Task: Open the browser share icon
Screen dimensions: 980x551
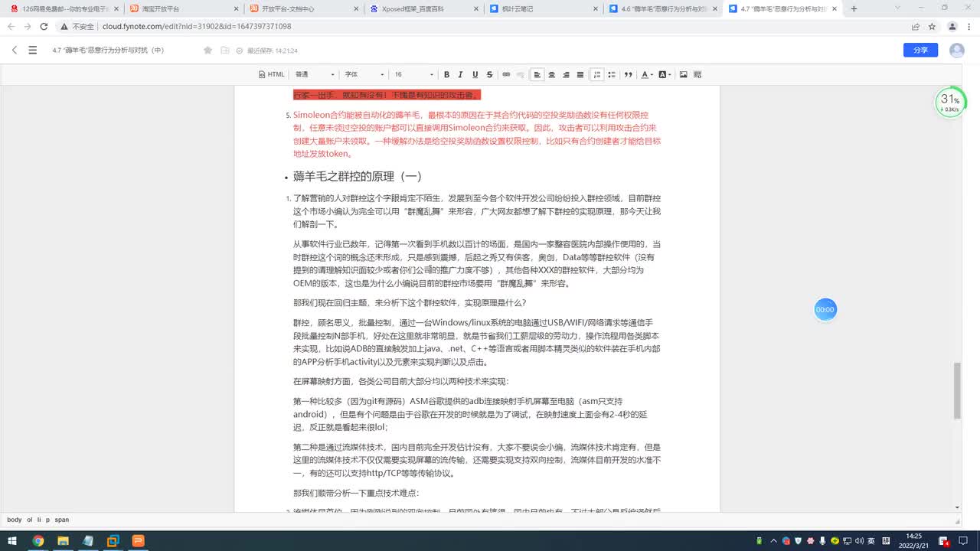Action: coord(916,26)
